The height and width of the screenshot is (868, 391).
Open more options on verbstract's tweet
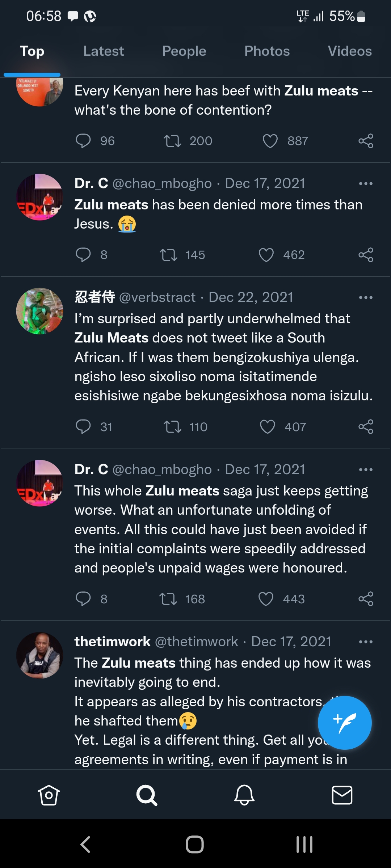(366, 298)
